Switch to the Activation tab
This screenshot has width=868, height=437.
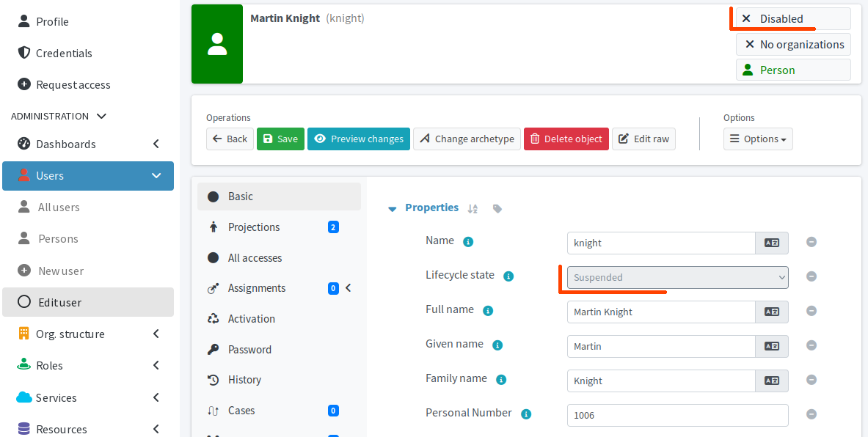pos(251,319)
